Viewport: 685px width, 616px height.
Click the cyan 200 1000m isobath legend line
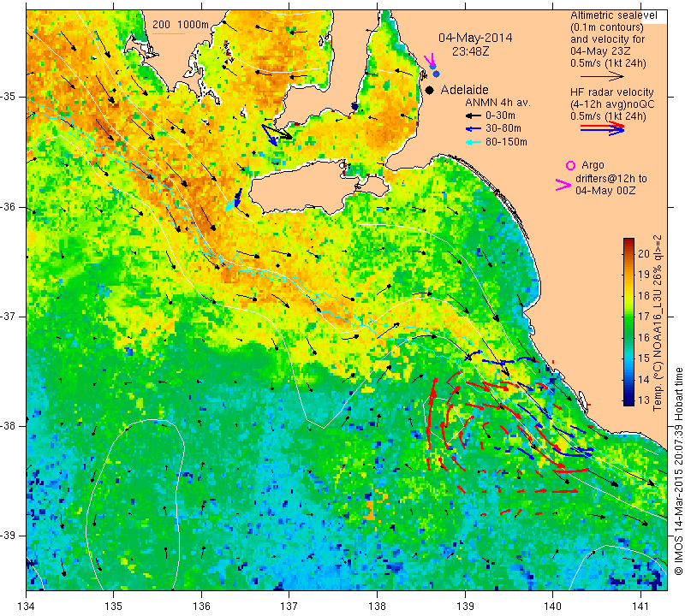169,33
